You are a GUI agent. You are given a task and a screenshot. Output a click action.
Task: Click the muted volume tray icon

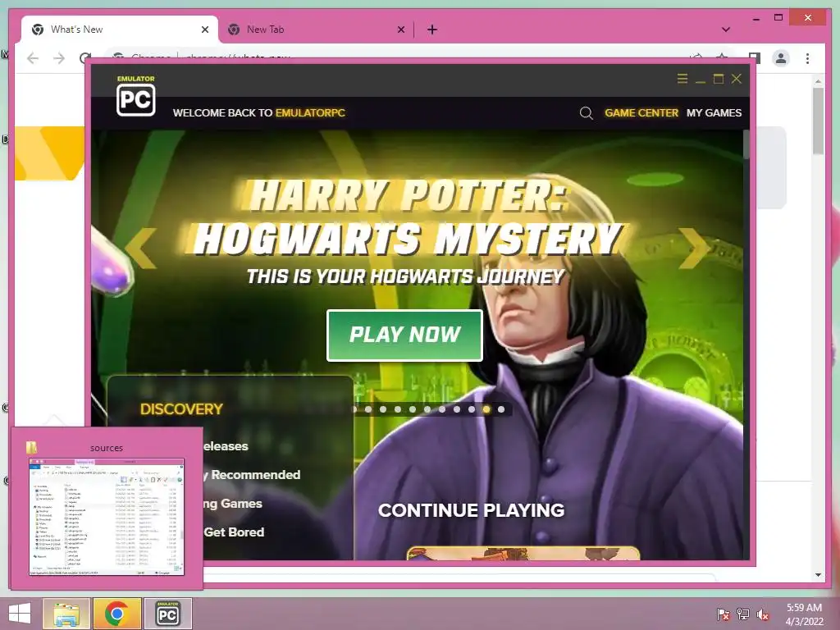(x=763, y=614)
